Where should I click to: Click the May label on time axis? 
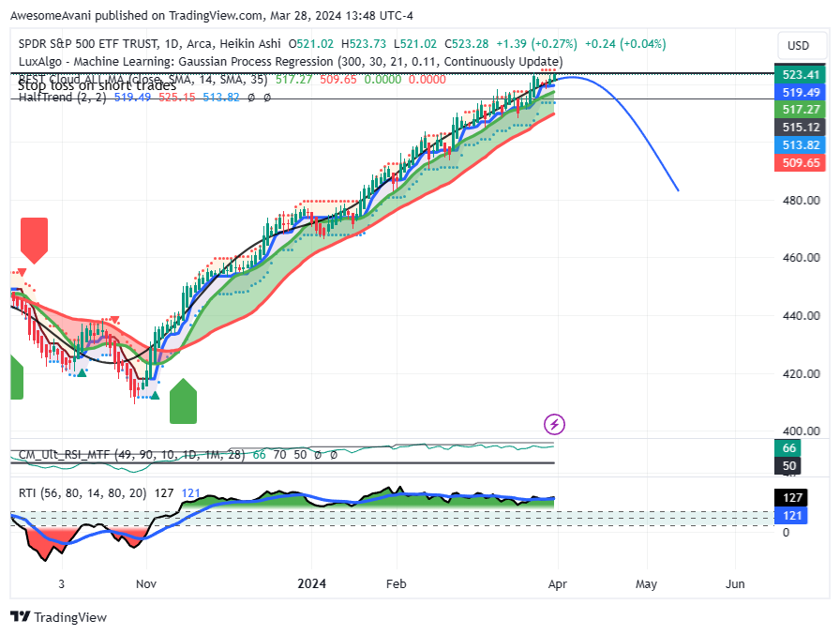click(646, 584)
